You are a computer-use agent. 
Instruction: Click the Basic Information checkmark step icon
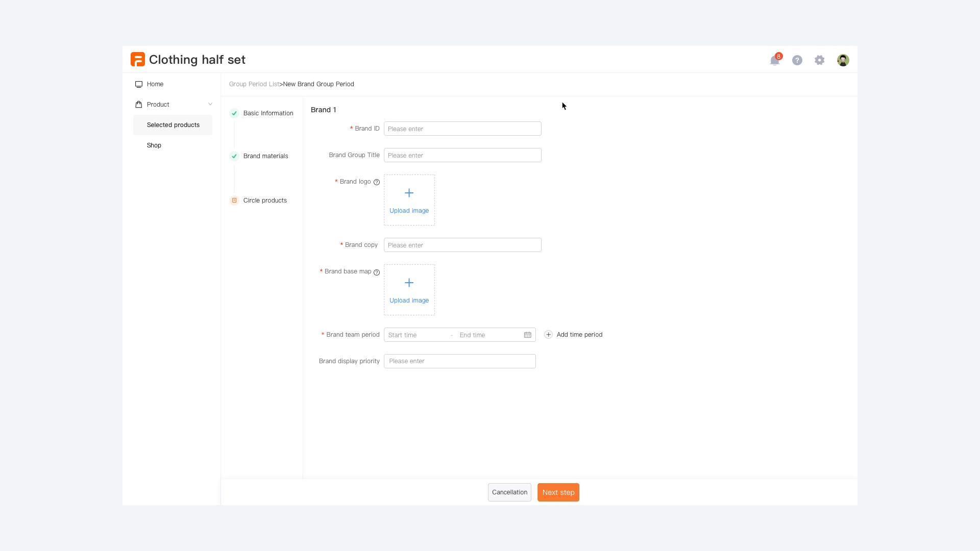click(234, 113)
